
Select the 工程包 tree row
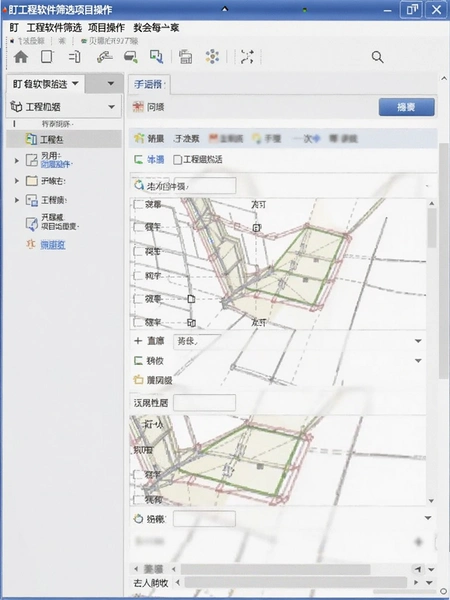point(64,139)
